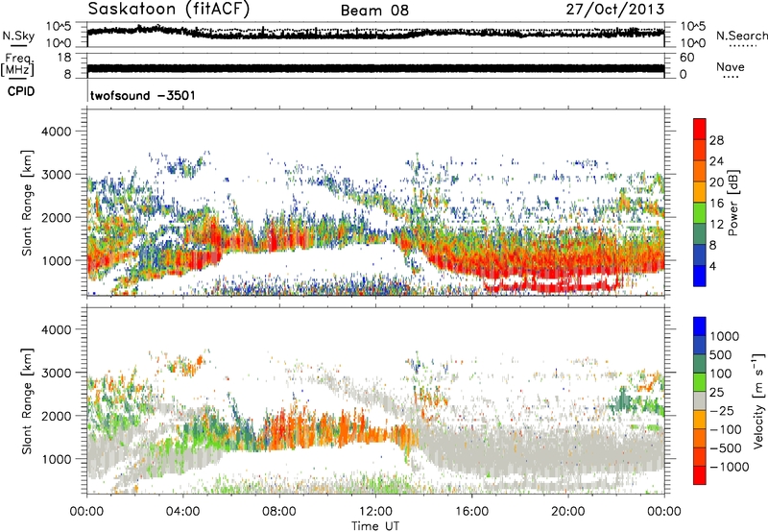The width and height of the screenshot is (768, 532).
Task: Click the 'Nave' legend label
Action: pos(731,66)
